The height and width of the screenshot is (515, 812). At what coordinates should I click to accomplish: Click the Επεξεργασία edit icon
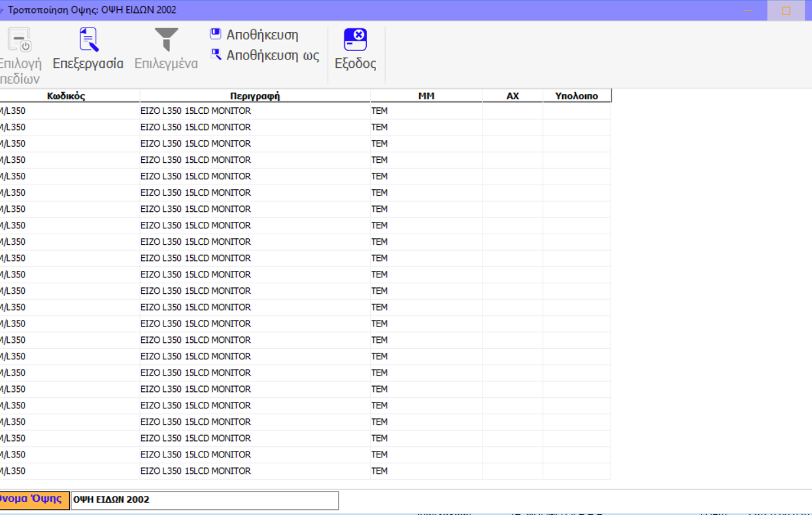coord(88,40)
